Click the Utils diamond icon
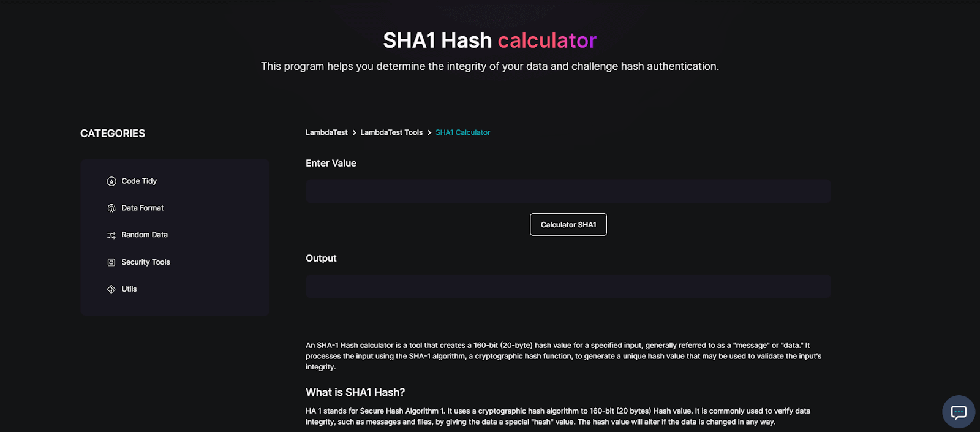Image resolution: width=980 pixels, height=432 pixels. pyautogui.click(x=111, y=289)
